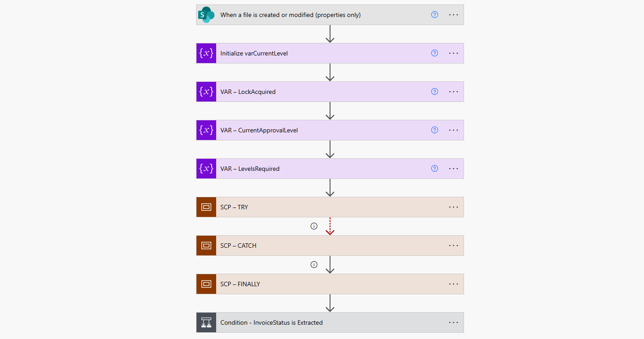The height and width of the screenshot is (339, 644).
Task: Click the red dashed run-after arrow
Action: click(330, 226)
